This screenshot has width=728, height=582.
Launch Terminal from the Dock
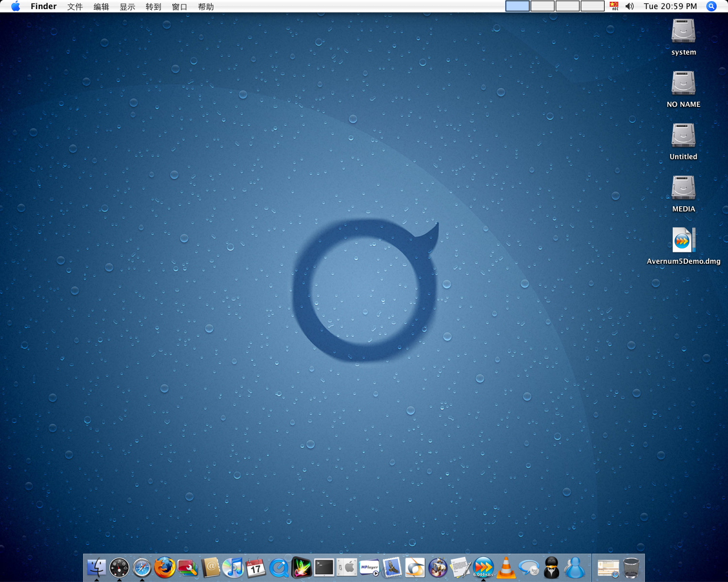(x=324, y=567)
